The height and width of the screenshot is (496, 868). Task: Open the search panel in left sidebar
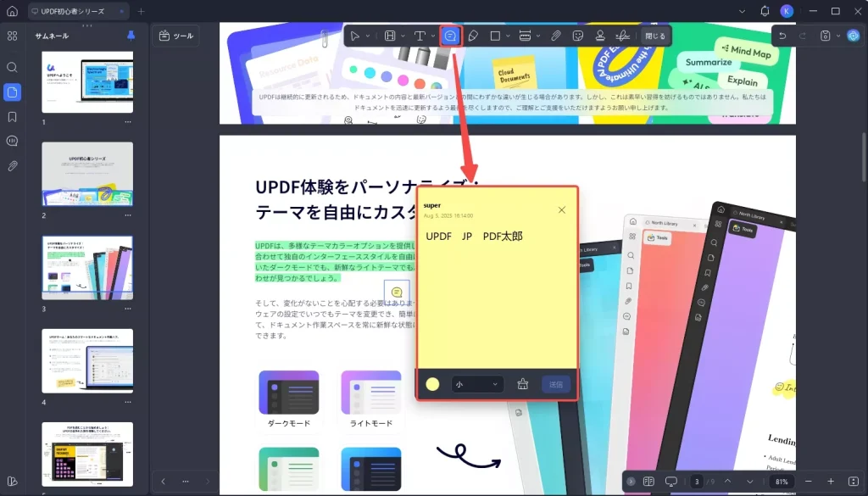[12, 67]
